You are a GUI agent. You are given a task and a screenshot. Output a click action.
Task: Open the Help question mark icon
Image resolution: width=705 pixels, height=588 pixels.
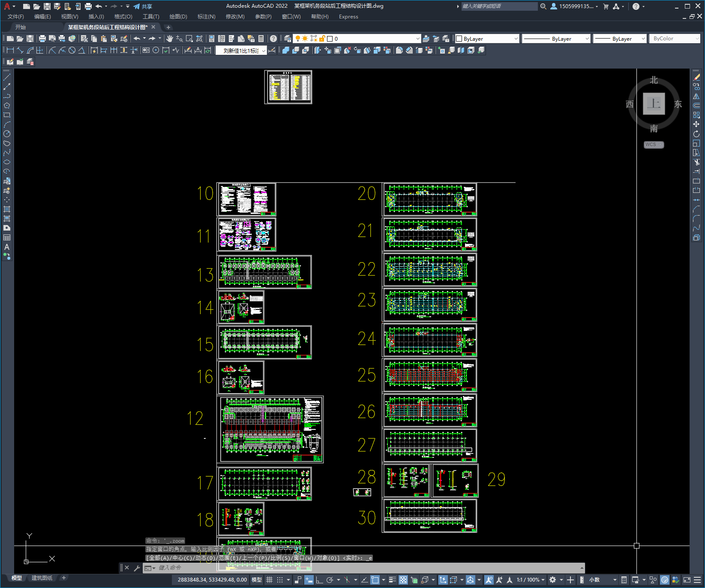(273, 39)
